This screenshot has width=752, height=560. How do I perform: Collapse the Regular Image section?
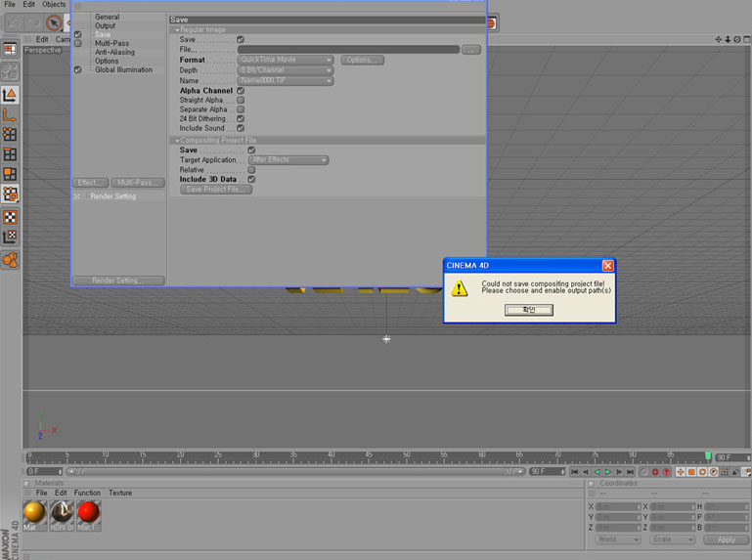[177, 29]
